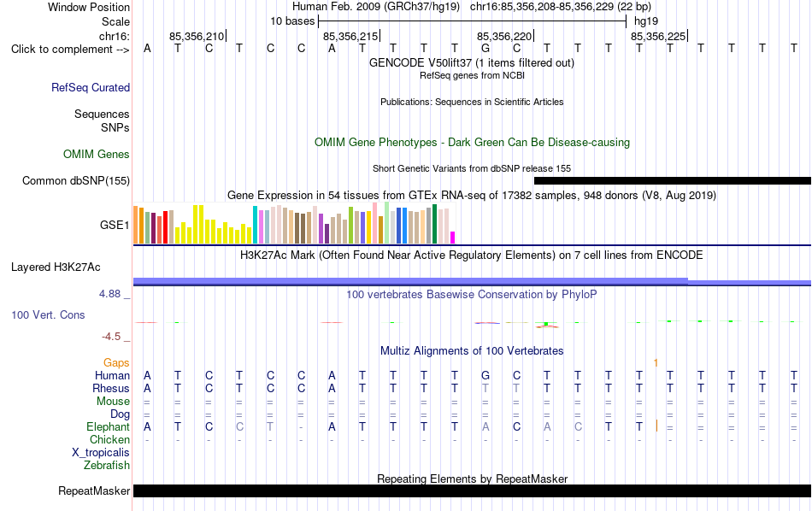Click the Scale track label
Viewport: 812px width, 511px height.
[x=115, y=21]
